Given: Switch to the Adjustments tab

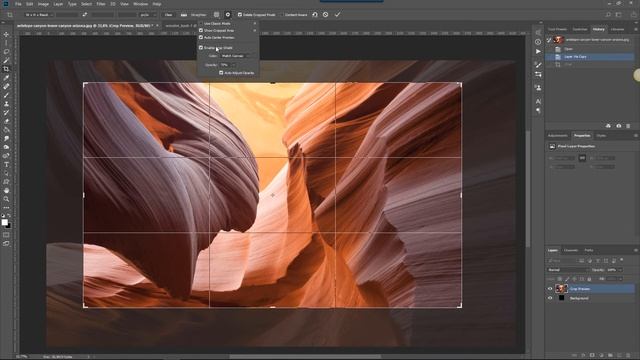Looking at the screenshot, I should 558,136.
